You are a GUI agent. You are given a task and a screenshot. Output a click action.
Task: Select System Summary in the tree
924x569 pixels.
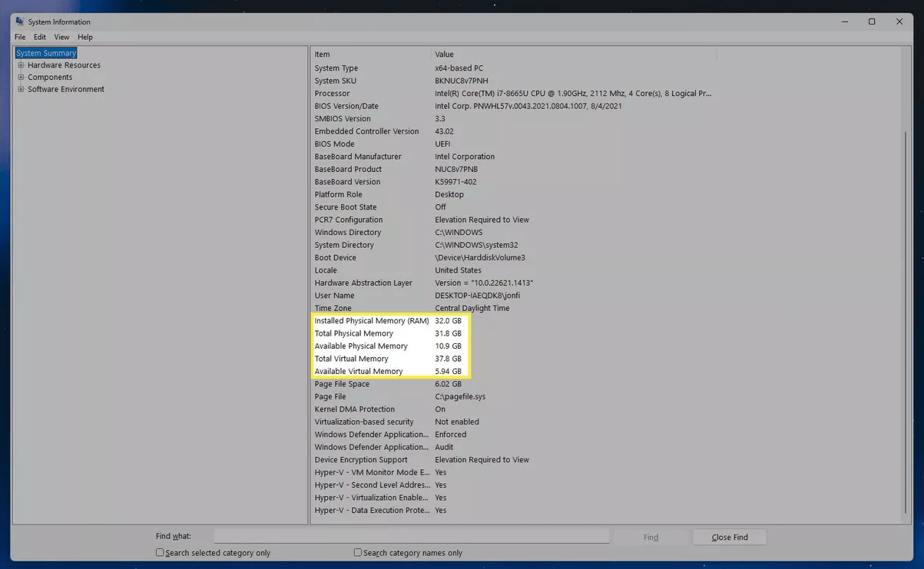pyautogui.click(x=46, y=53)
